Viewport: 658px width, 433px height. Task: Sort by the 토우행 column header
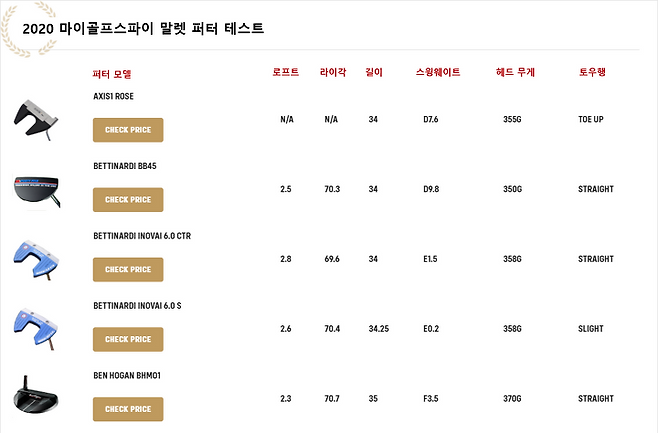[x=593, y=73]
